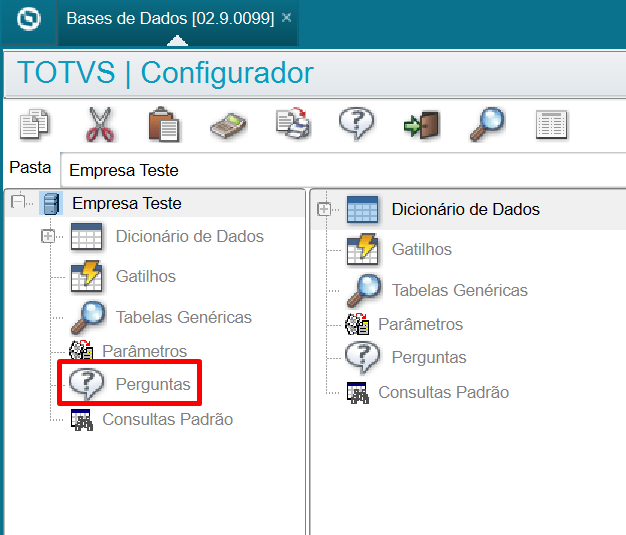
Task: Click Gatilhos lightning icon in right panel
Action: click(x=363, y=249)
